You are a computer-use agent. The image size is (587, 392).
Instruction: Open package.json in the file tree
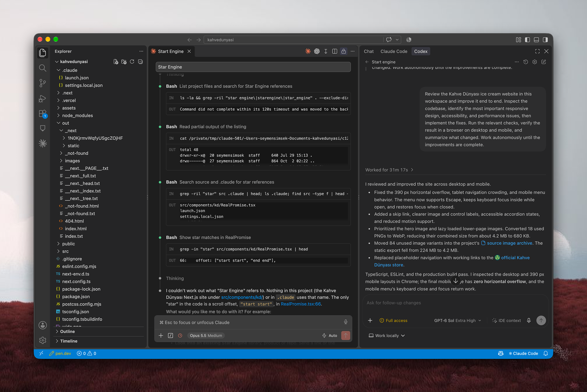pyautogui.click(x=76, y=296)
